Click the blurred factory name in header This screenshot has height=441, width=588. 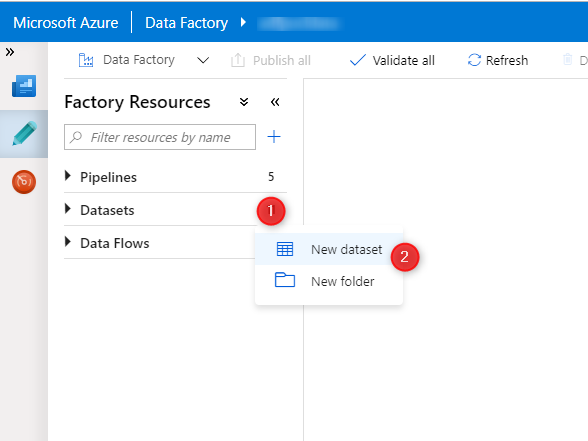coord(298,23)
